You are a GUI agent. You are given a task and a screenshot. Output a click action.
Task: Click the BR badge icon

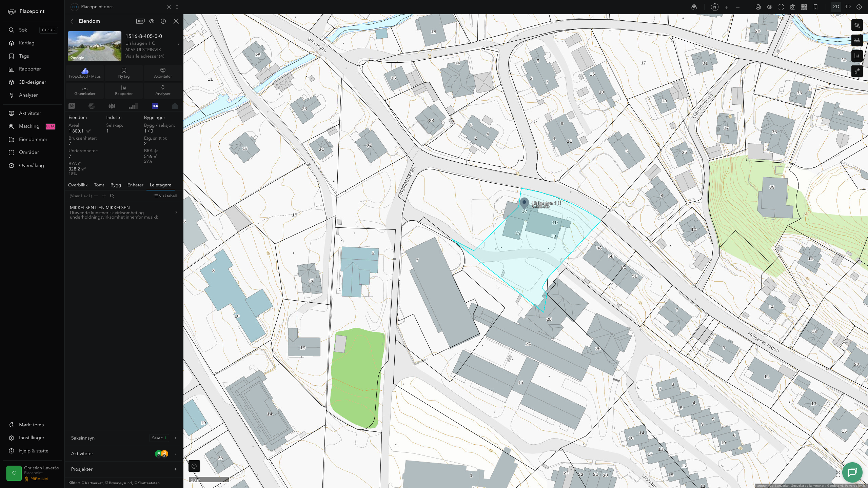pos(72,106)
